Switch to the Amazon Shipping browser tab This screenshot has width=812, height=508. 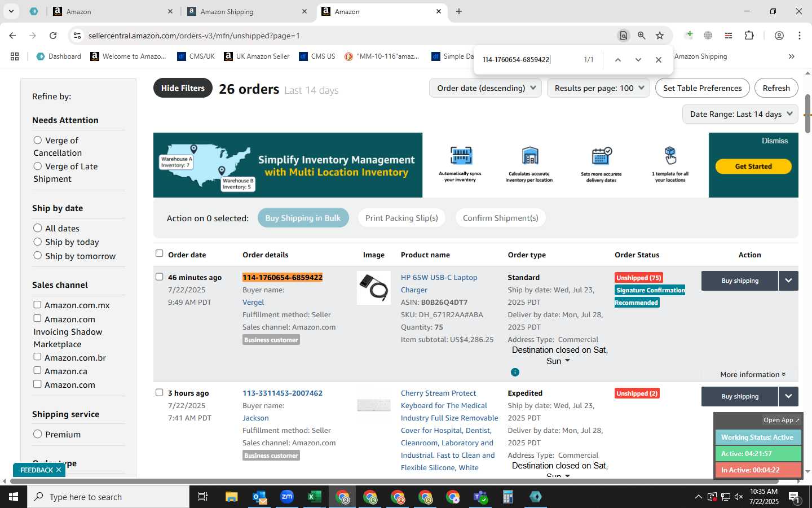pos(247,11)
